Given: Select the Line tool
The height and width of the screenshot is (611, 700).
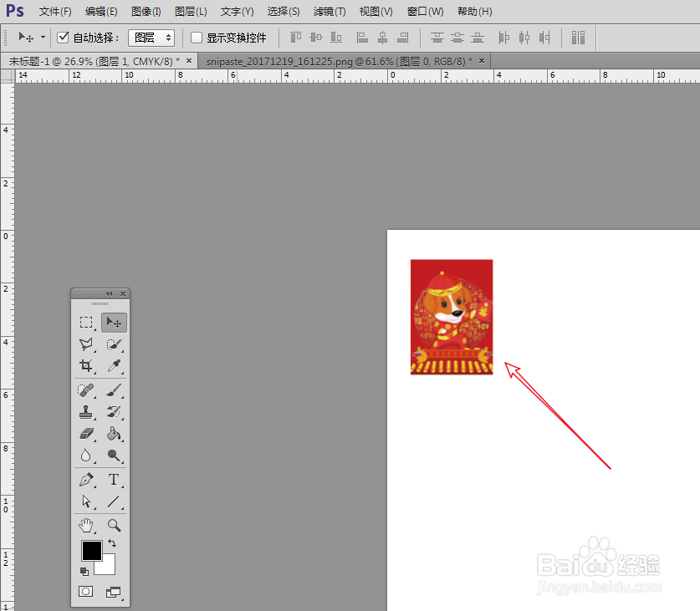Looking at the screenshot, I should tap(114, 502).
